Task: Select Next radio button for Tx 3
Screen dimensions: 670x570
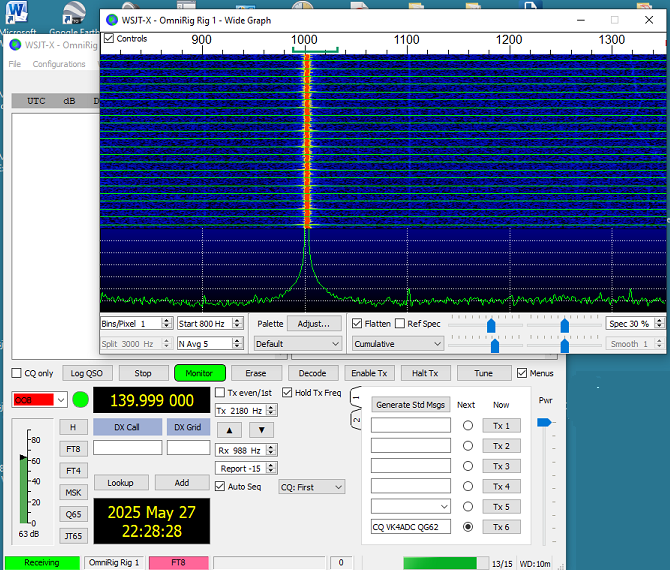Action: tap(468, 466)
